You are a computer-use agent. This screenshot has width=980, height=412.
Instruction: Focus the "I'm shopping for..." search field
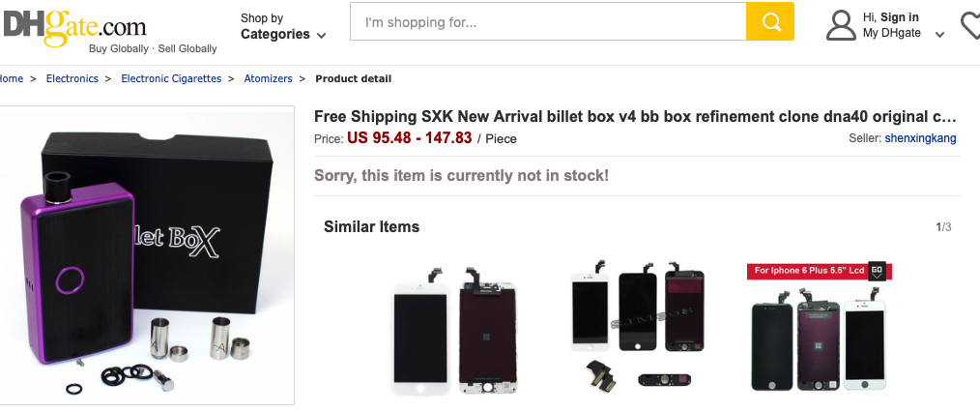point(548,21)
